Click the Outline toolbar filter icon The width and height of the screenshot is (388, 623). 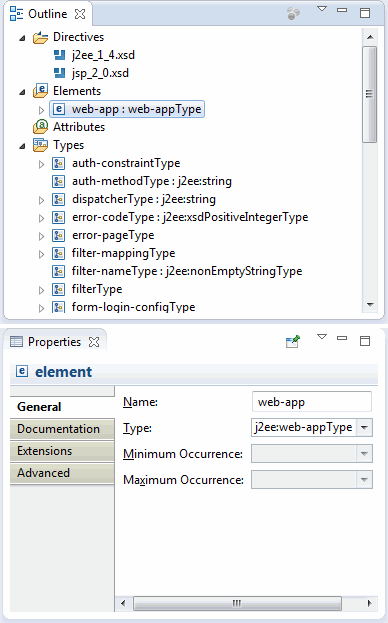[x=293, y=14]
